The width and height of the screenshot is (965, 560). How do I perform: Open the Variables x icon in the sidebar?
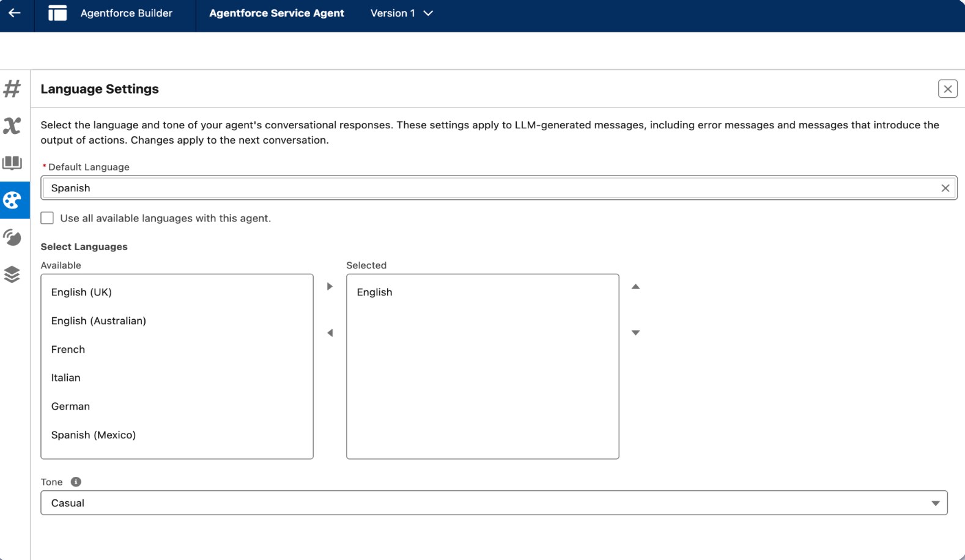[x=12, y=126]
